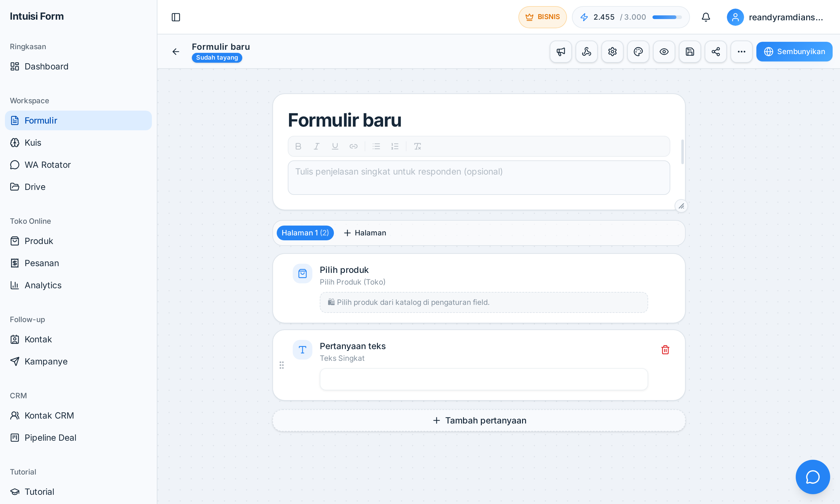The height and width of the screenshot is (504, 840).
Task: Open Dashboard in the sidebar
Action: point(78,66)
